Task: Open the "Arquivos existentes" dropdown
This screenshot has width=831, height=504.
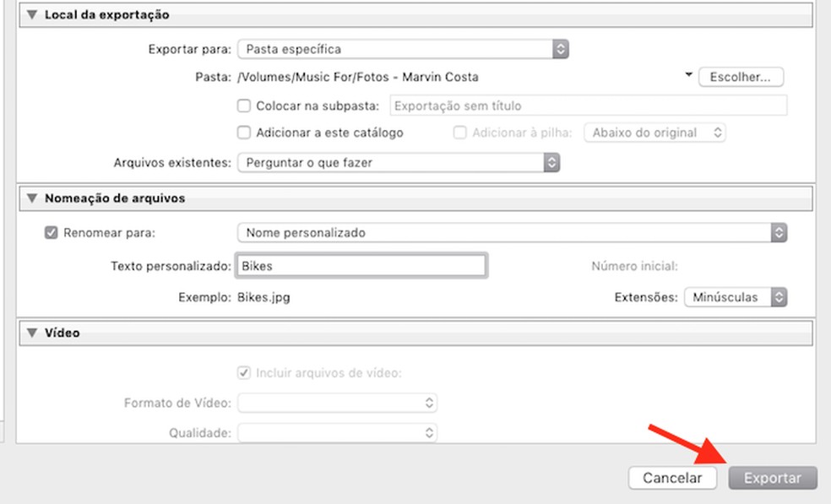Action: (553, 162)
